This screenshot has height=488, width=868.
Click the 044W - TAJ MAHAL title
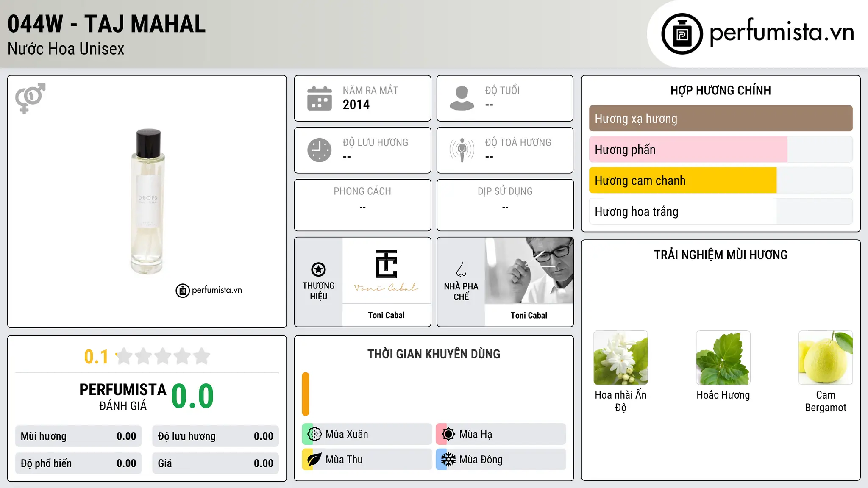click(x=107, y=24)
